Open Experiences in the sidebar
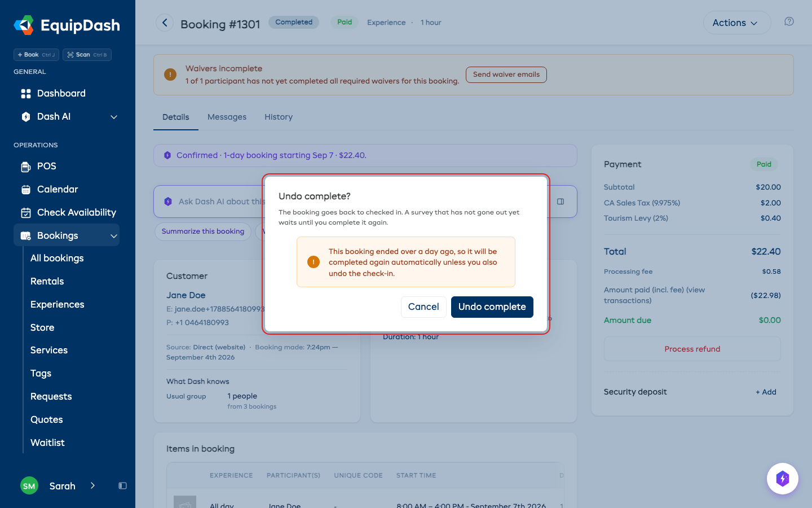 coord(58,304)
